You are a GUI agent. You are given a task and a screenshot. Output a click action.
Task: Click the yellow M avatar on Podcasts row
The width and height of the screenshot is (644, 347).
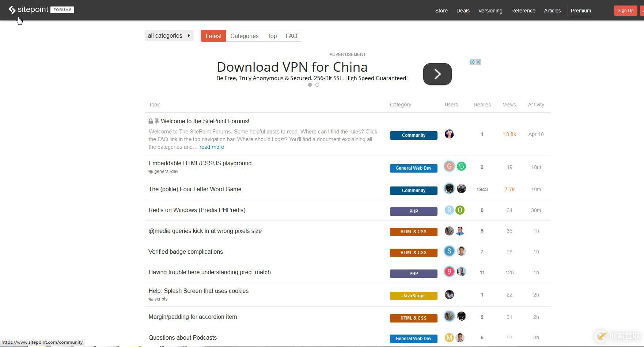click(x=449, y=337)
